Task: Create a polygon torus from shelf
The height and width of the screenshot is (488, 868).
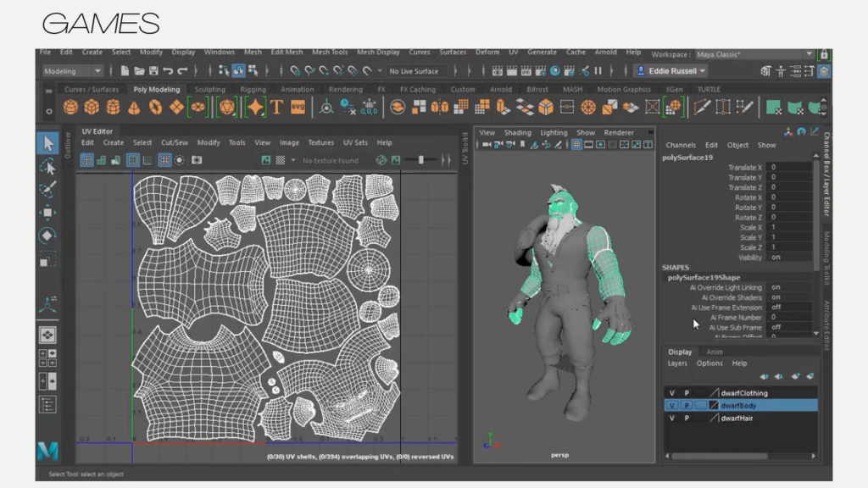Action: click(x=156, y=107)
